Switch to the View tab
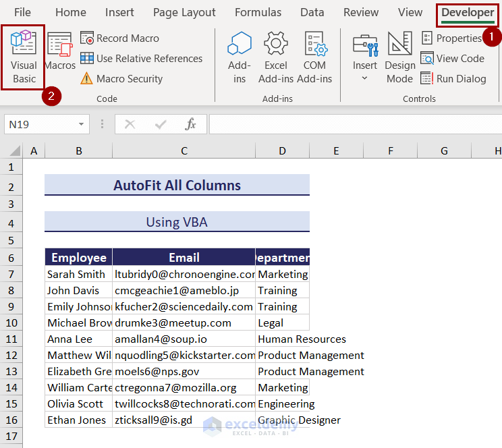 tap(410, 13)
